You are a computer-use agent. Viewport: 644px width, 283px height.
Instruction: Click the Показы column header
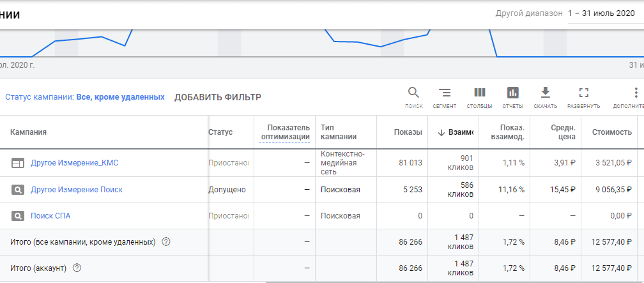(x=408, y=132)
